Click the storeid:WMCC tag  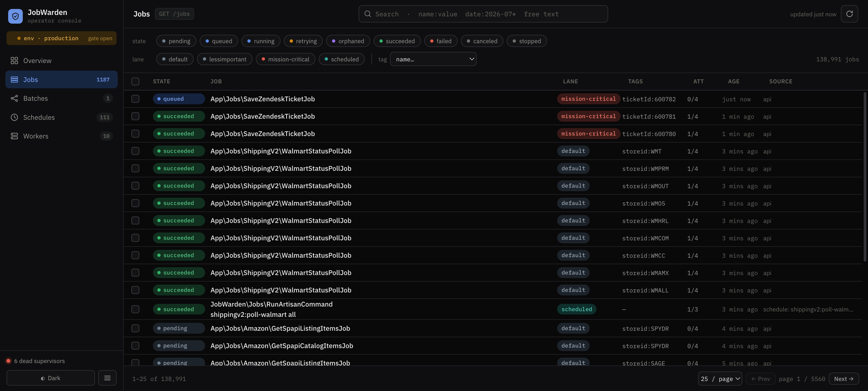tap(643, 256)
